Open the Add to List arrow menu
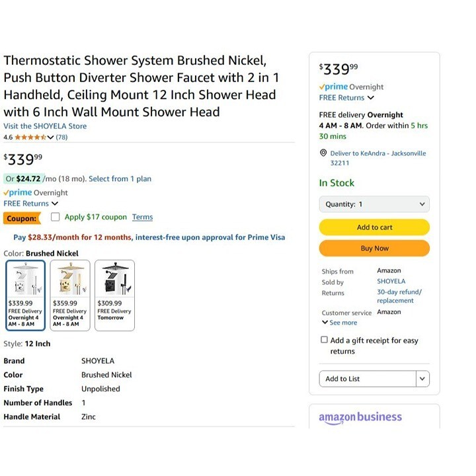Viewport: 476px width, 476px height. tap(422, 379)
